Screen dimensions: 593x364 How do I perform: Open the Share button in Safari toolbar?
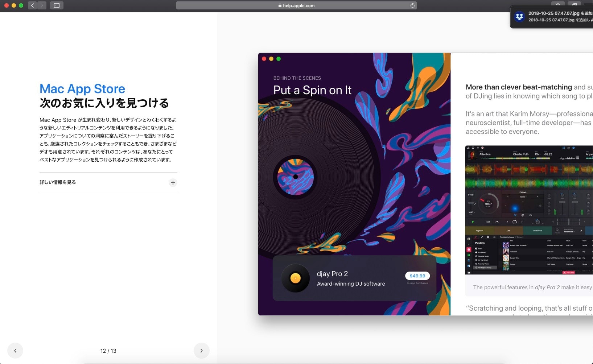click(x=558, y=4)
